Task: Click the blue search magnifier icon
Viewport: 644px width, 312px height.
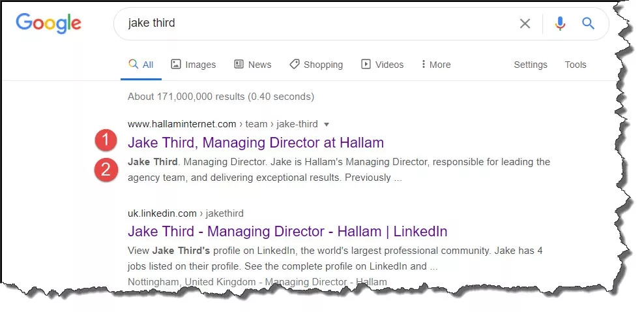Action: tap(589, 24)
